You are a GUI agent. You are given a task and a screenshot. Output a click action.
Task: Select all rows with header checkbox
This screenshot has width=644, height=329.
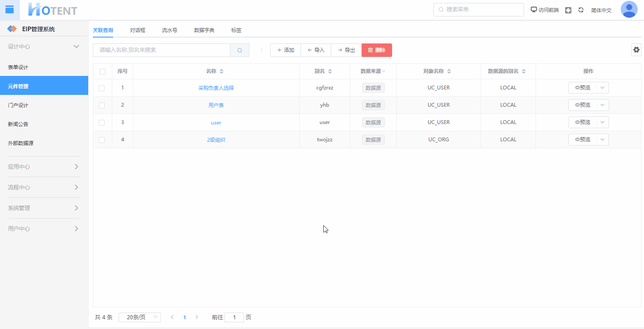click(103, 71)
